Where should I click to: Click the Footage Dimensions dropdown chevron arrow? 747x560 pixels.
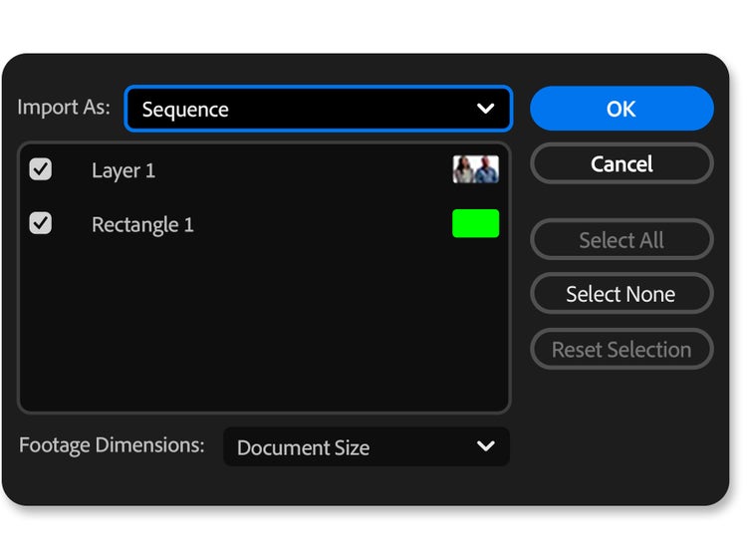click(485, 446)
